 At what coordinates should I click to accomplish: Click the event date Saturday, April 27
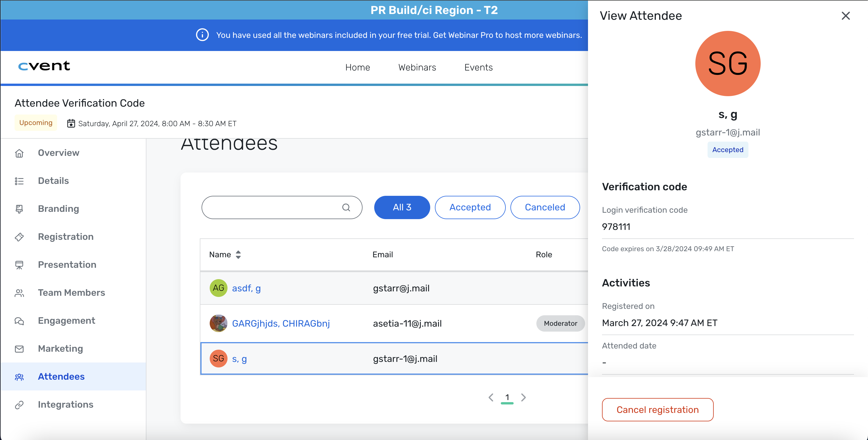point(157,124)
